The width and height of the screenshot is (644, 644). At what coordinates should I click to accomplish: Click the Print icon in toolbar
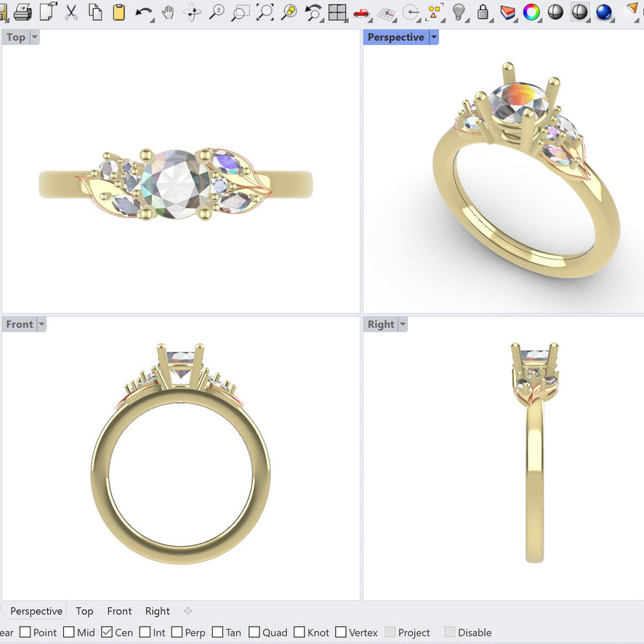click(x=23, y=11)
